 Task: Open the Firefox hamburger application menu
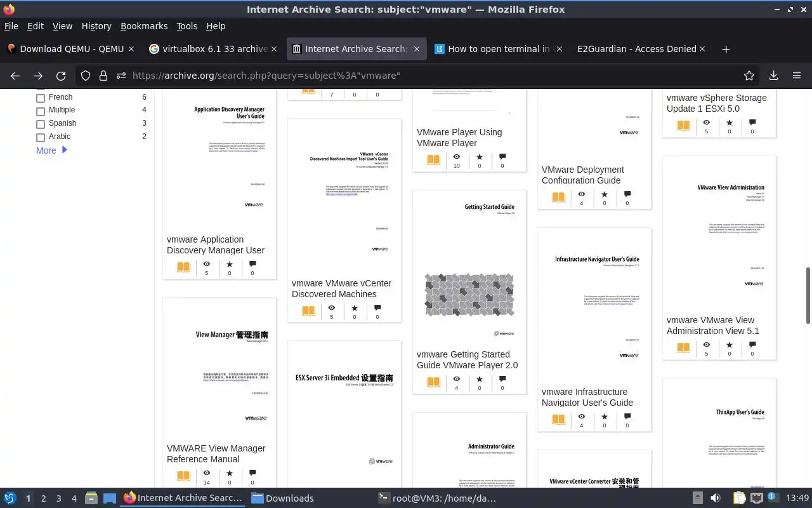(797, 76)
